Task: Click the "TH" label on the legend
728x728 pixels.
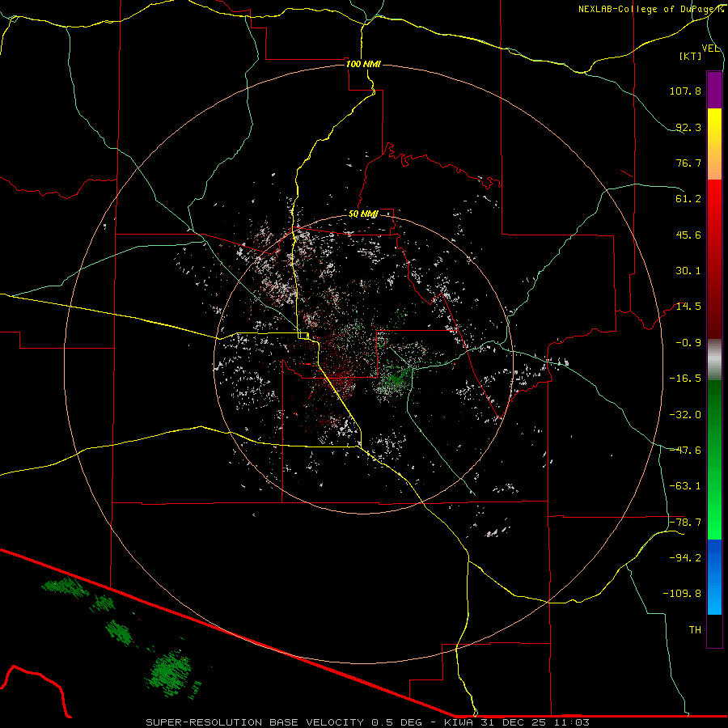Action: 695,630
